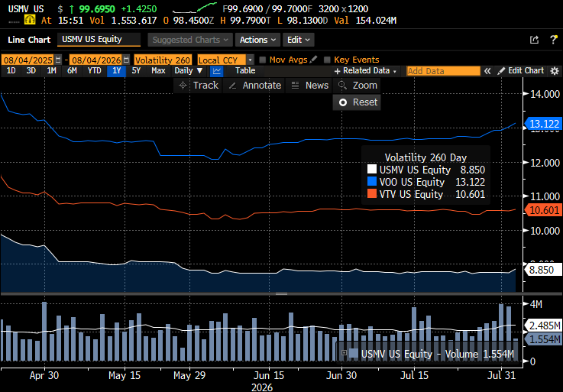
Task: Click the 1.554M volume axis label
Action: [x=544, y=339]
